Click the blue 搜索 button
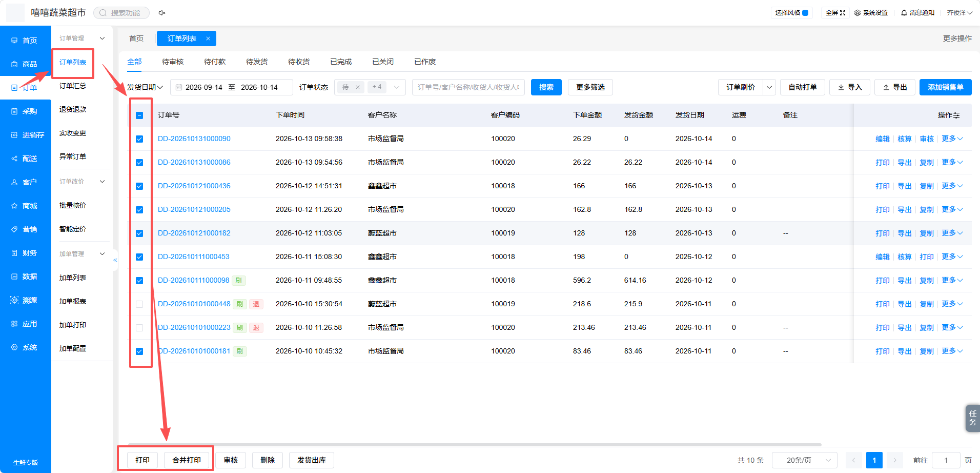980x473 pixels. coord(546,87)
